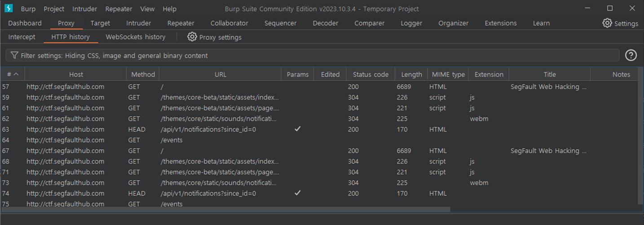Switch to the Organizer tab
Screen dimensions: 644x225
pyautogui.click(x=453, y=23)
